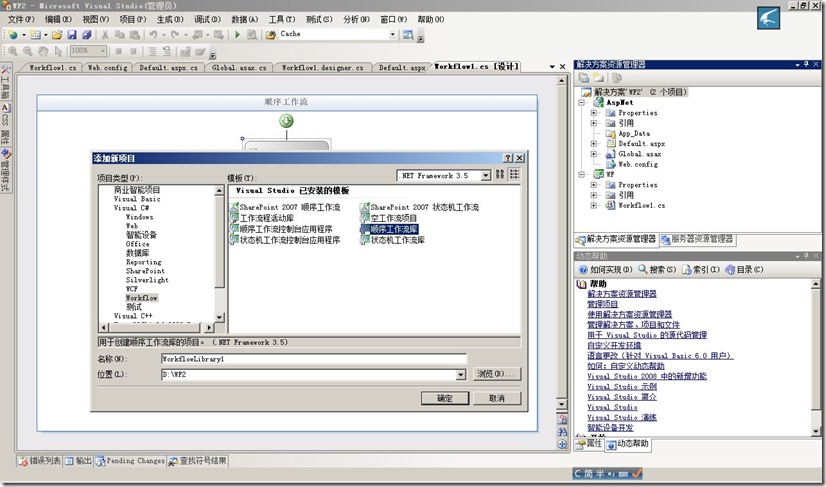Switch templates to large icons view
The height and width of the screenshot is (487, 826).
pyautogui.click(x=500, y=174)
